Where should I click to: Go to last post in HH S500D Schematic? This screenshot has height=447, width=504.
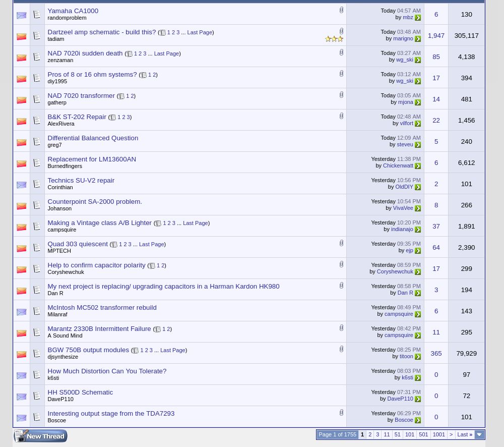pyautogui.click(x=417, y=399)
